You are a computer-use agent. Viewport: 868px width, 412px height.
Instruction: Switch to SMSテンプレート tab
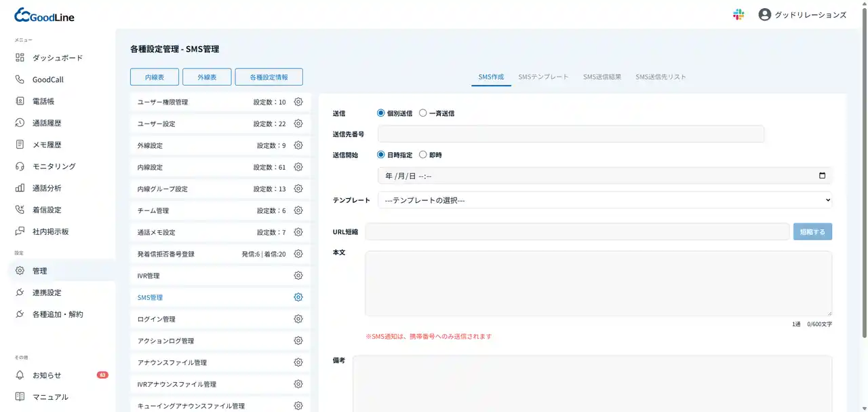coord(543,77)
